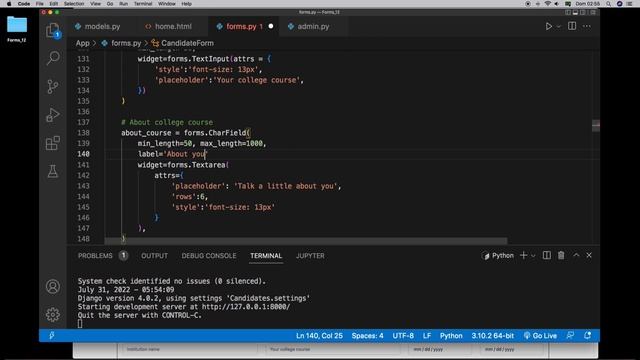Switch to the admin.py tab
The image size is (640, 360).
click(x=313, y=27)
